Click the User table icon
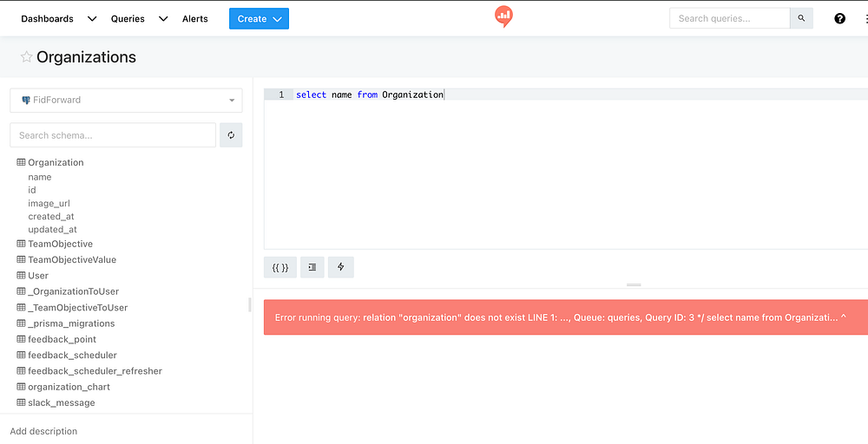 (x=21, y=276)
